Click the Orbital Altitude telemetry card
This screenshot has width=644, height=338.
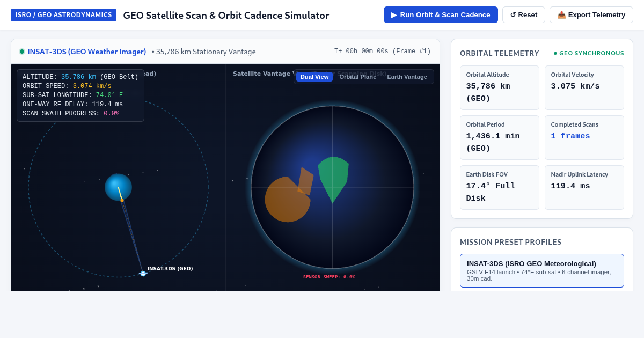(x=500, y=88)
